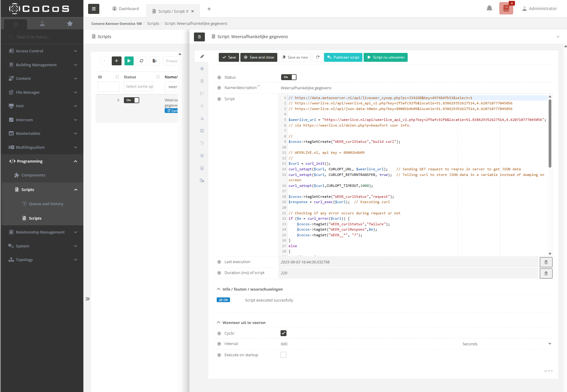This screenshot has height=392, width=567.
Task: Click the Publiceer script button
Action: tap(343, 57)
